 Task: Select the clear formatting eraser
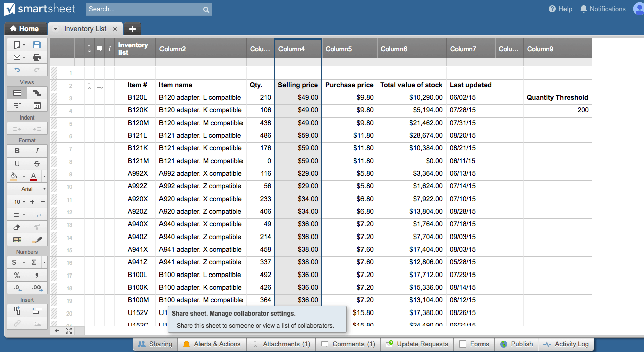point(17,227)
